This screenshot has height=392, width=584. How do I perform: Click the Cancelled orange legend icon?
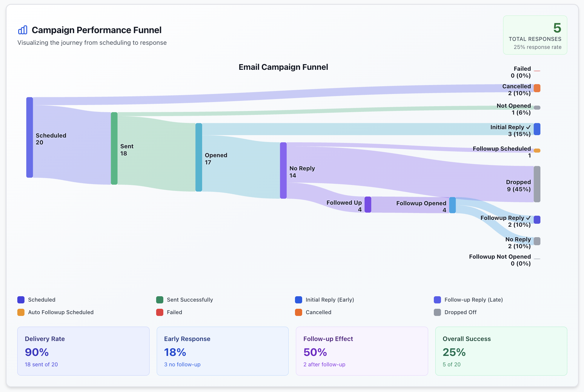tap(299, 312)
